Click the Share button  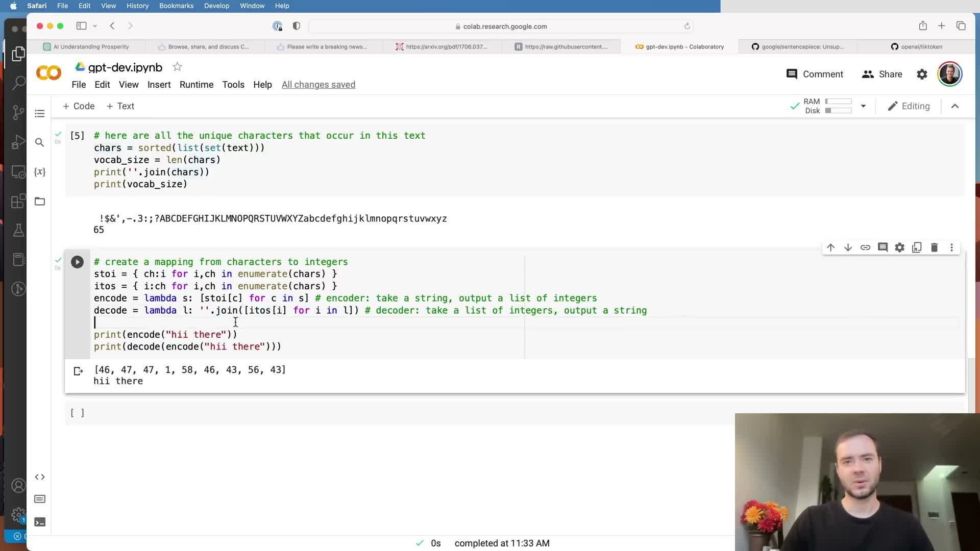click(882, 74)
